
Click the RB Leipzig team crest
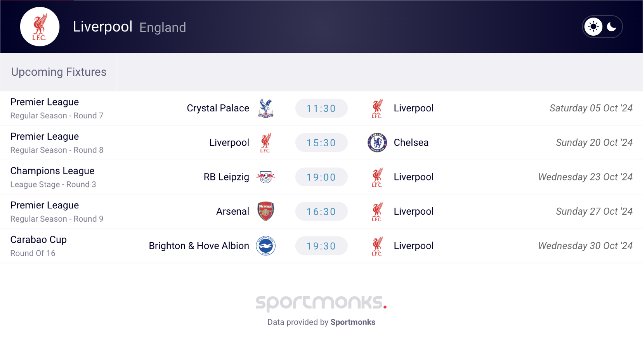[x=266, y=177]
